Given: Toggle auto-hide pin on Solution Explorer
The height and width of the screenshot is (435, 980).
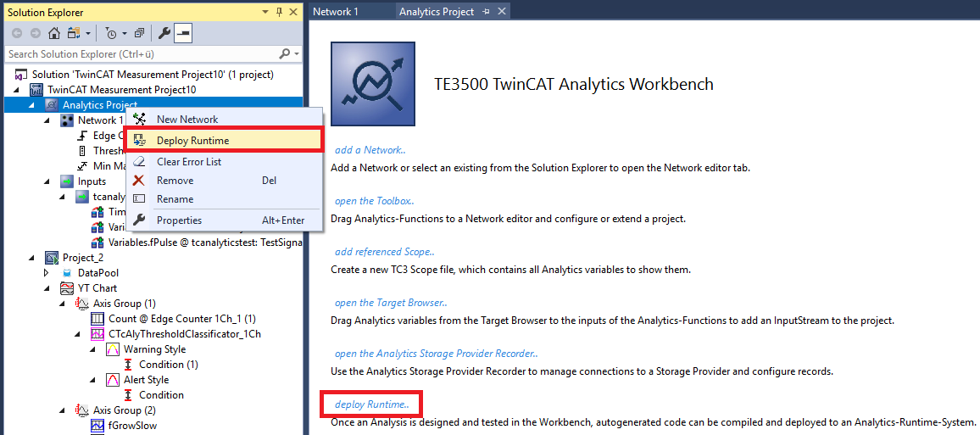Looking at the screenshot, I should pos(280,12).
